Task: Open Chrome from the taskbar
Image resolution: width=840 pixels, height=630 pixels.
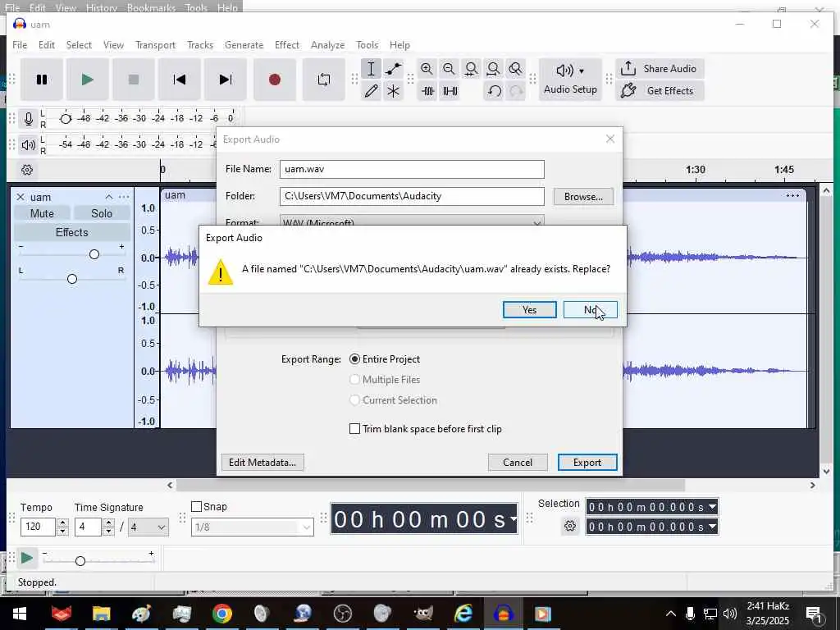Action: [221, 614]
